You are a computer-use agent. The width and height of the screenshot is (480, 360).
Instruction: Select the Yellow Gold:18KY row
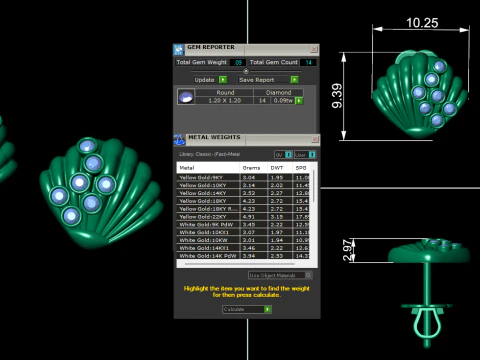point(243,201)
